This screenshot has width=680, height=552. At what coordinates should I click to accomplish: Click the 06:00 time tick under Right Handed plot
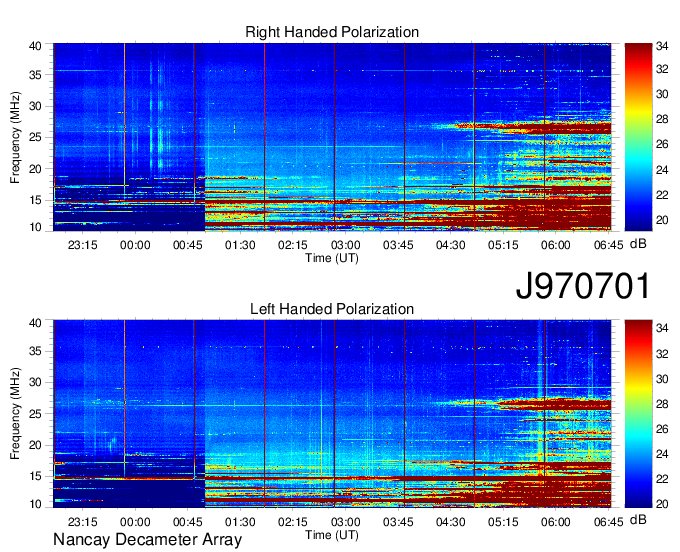pyautogui.click(x=556, y=245)
